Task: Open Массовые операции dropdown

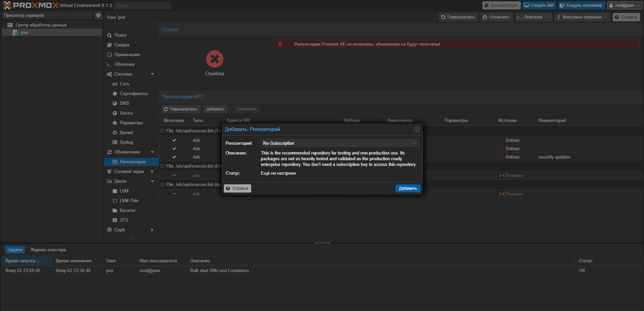Action: [x=582, y=17]
